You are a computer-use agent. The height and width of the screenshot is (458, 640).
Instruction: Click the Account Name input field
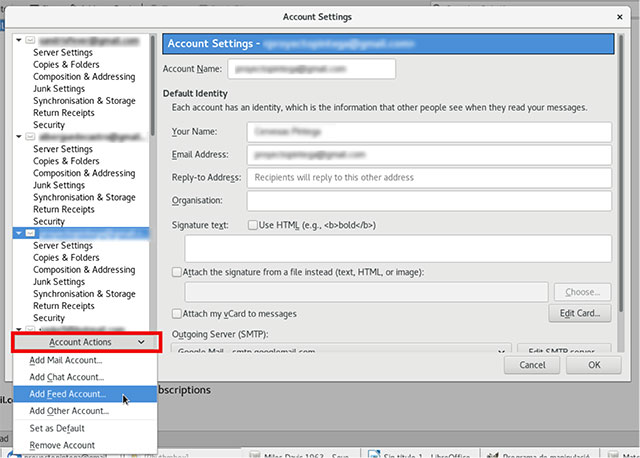[x=311, y=69]
